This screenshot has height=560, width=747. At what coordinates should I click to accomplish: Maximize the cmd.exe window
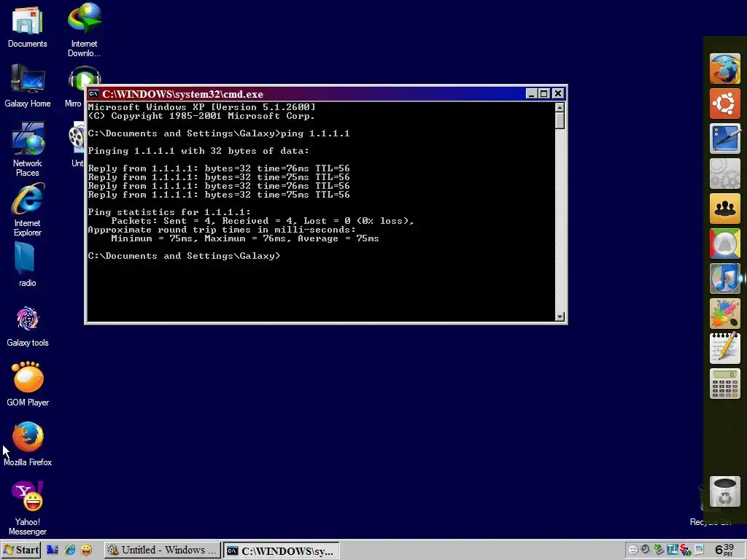[x=544, y=94]
